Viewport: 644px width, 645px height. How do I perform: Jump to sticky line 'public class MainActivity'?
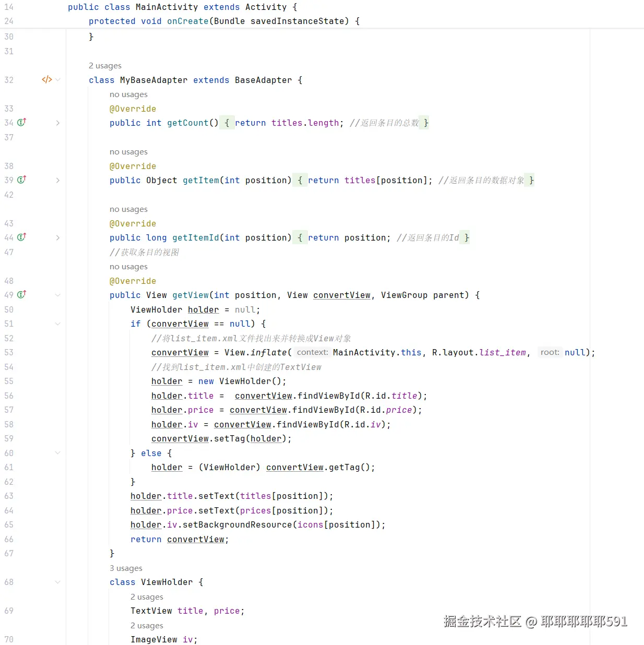[183, 7]
